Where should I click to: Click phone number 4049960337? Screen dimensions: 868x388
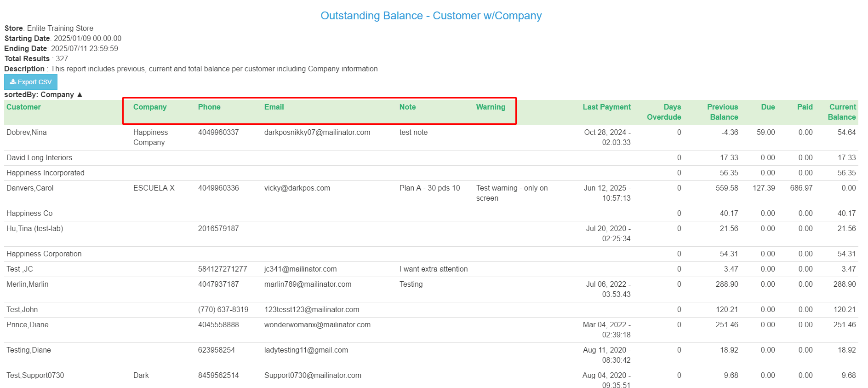[x=218, y=132]
